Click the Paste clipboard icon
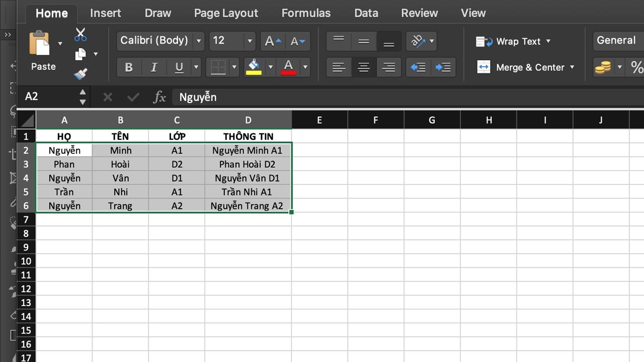This screenshot has width=644, height=362. click(x=39, y=43)
